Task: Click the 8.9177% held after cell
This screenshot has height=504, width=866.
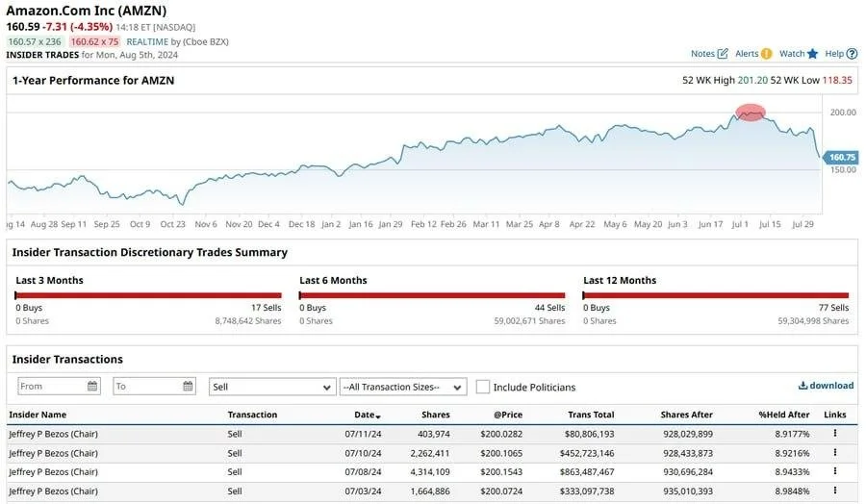Action: pos(792,434)
